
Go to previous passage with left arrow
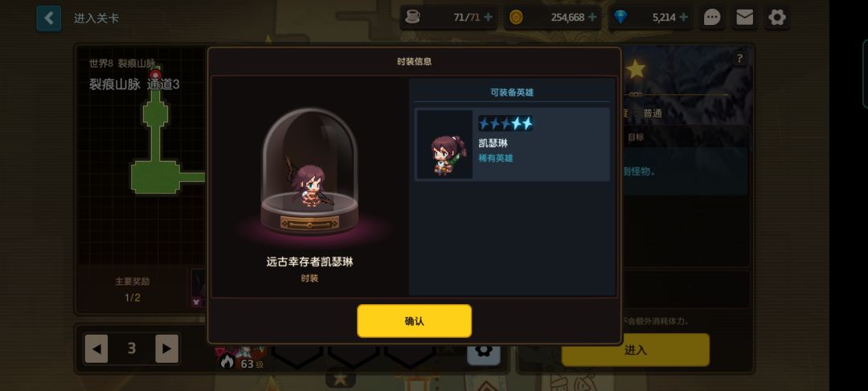[96, 348]
